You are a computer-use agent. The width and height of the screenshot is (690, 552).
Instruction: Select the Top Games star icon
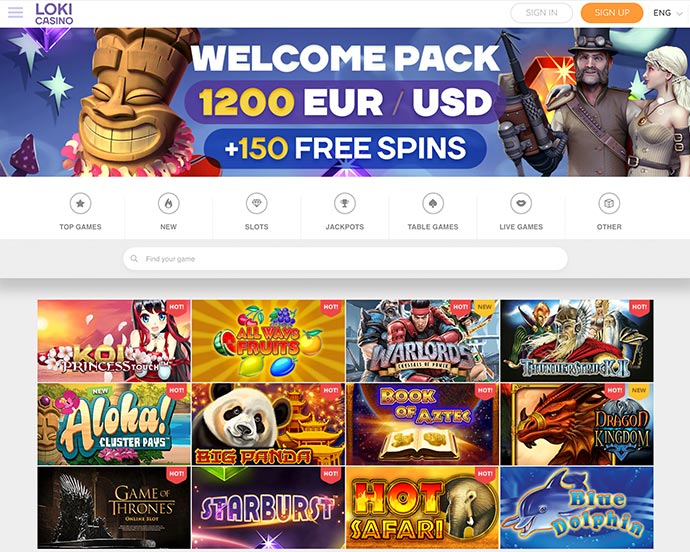[x=81, y=203]
